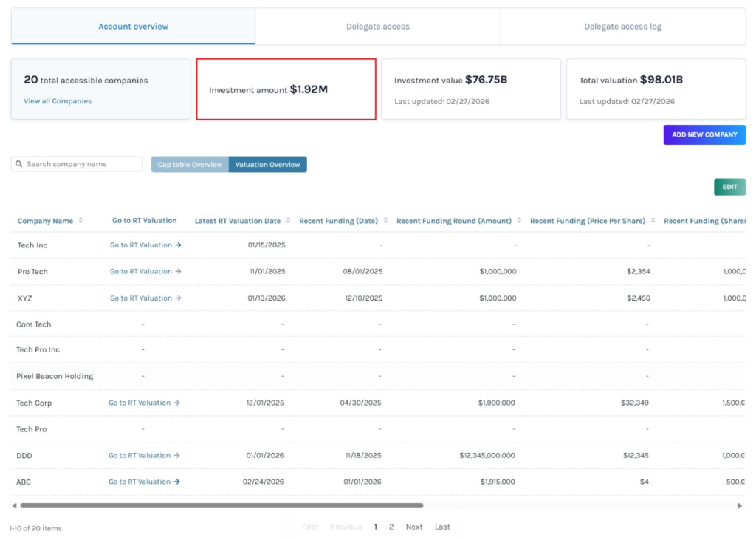Image resolution: width=756 pixels, height=540 pixels.
Task: Sort by Recent Funding (Date) column
Action: click(x=385, y=221)
